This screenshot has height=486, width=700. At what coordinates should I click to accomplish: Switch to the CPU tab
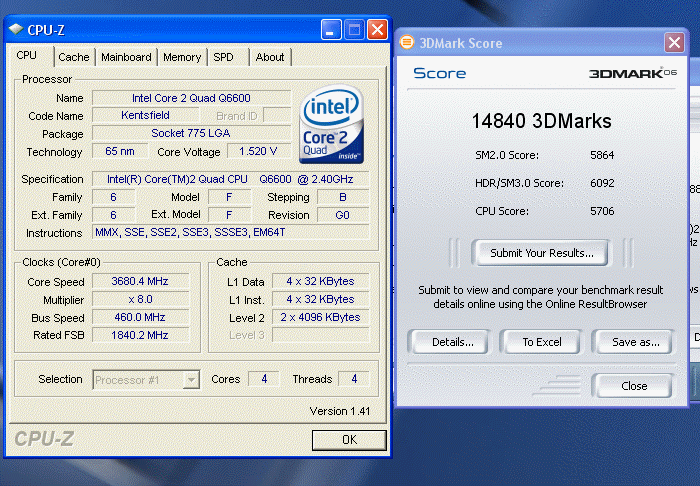27,55
